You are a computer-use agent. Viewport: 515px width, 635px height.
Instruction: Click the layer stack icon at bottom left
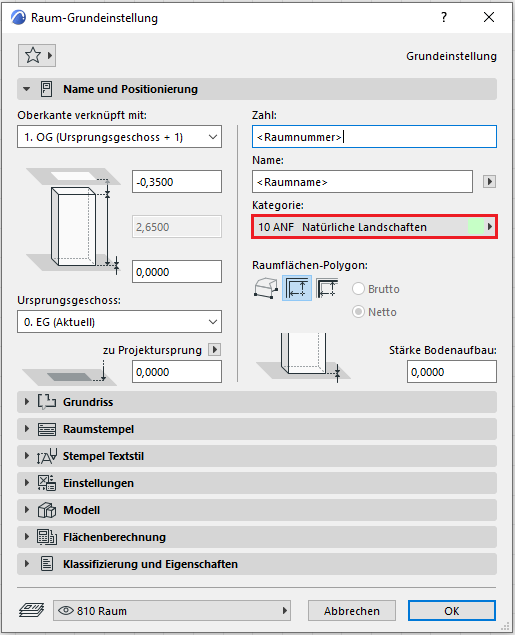click(x=32, y=610)
